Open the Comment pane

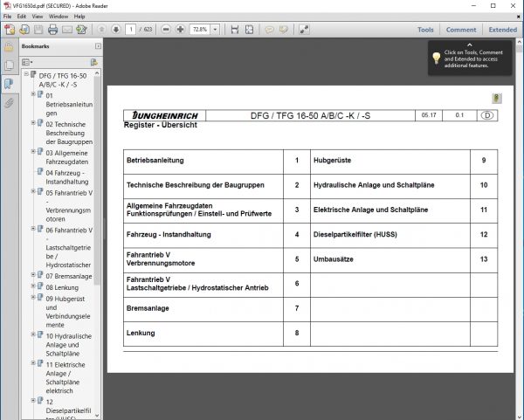[461, 30]
